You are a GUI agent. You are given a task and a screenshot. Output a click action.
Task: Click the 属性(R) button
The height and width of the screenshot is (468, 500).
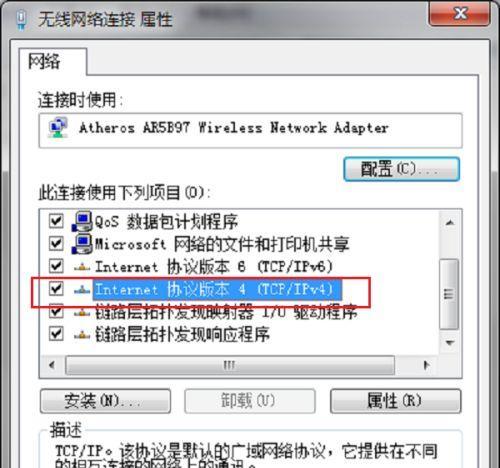pos(396,401)
